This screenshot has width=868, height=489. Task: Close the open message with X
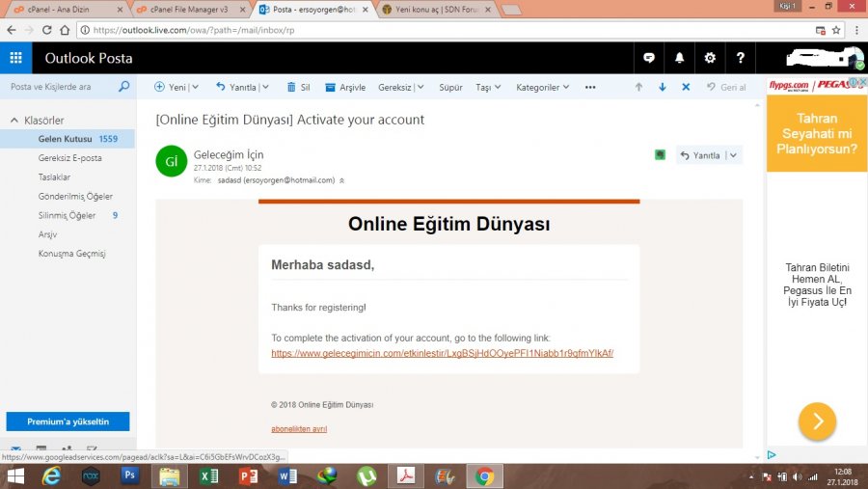click(x=686, y=87)
